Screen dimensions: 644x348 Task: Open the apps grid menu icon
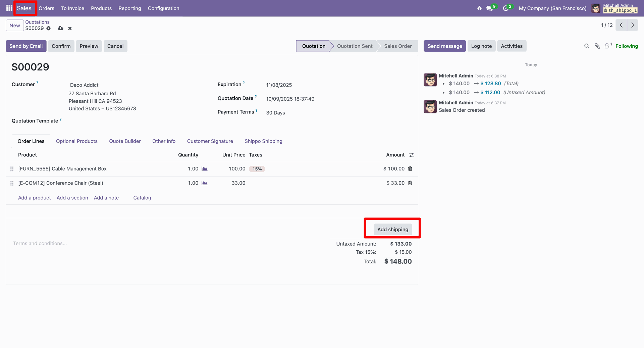pyautogui.click(x=9, y=8)
